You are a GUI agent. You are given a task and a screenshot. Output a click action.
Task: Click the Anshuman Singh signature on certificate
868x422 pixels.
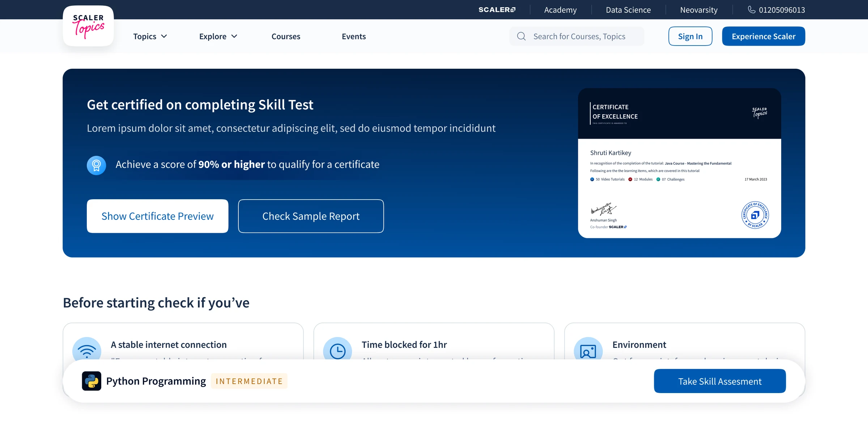click(x=603, y=210)
